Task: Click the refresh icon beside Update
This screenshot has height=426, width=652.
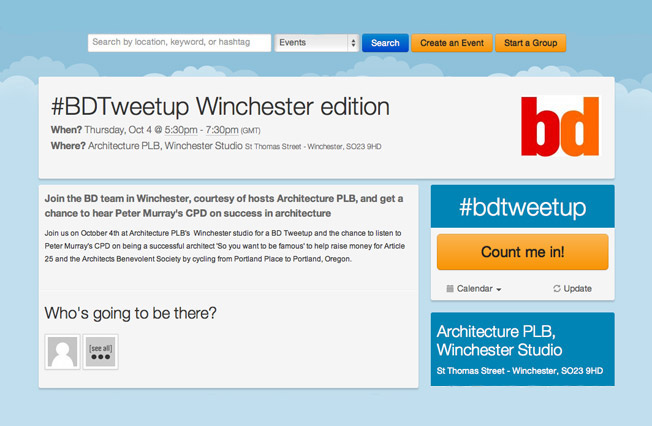Action: pyautogui.click(x=557, y=289)
